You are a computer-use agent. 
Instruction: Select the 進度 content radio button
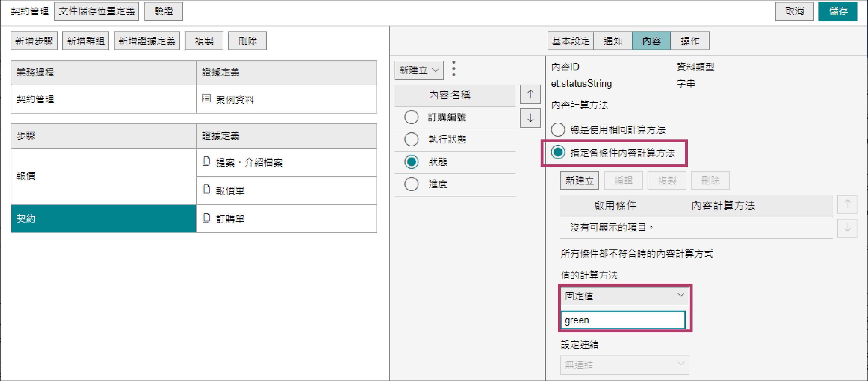pos(411,184)
